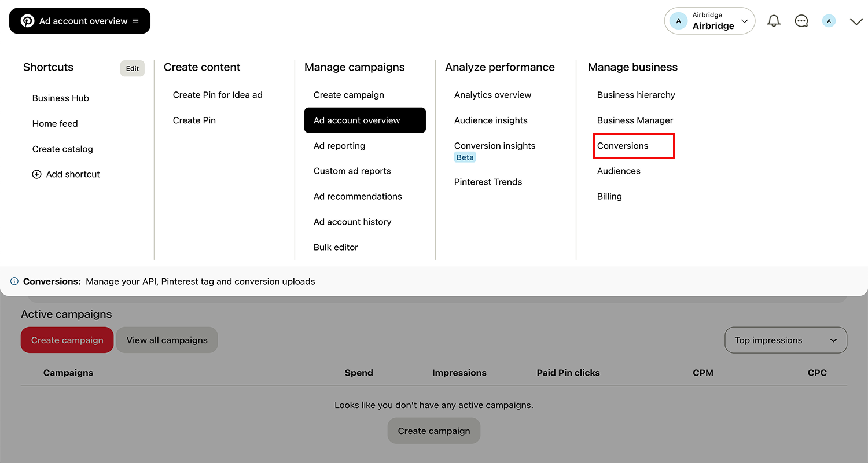Select the highlighted Ad account overview item
The width and height of the screenshot is (868, 463).
tap(365, 120)
